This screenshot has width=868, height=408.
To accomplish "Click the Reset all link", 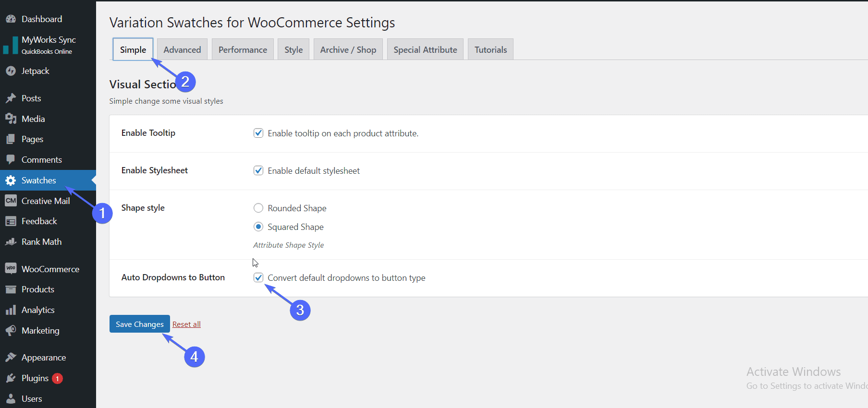I will tap(186, 324).
